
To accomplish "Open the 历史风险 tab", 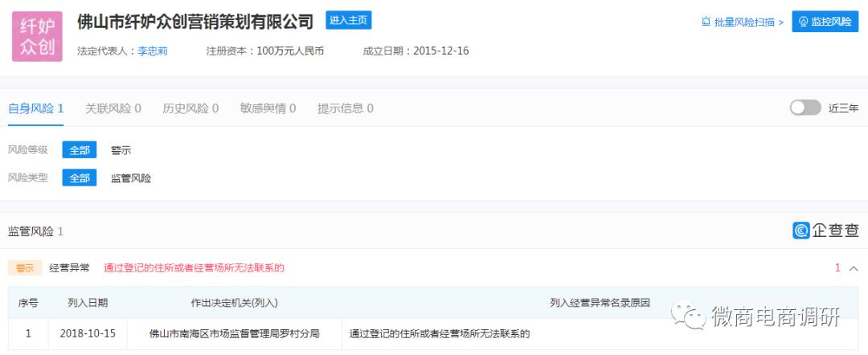I will tap(190, 108).
